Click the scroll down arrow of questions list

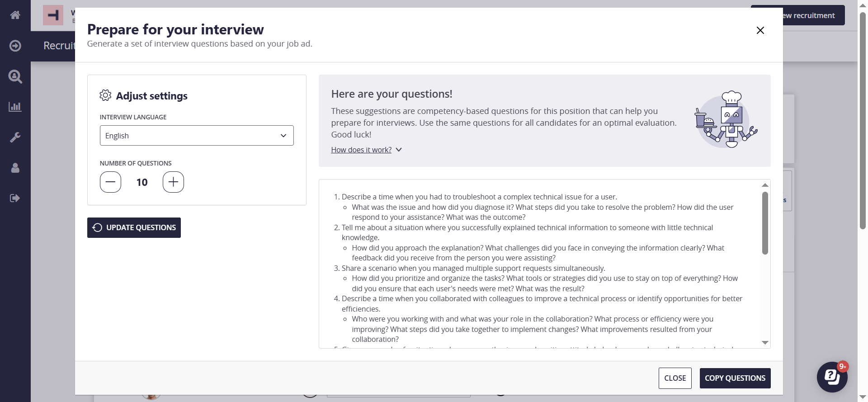pos(765,343)
